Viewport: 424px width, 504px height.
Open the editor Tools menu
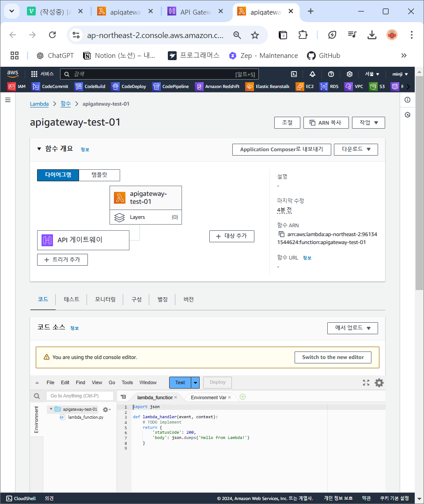[x=127, y=382]
